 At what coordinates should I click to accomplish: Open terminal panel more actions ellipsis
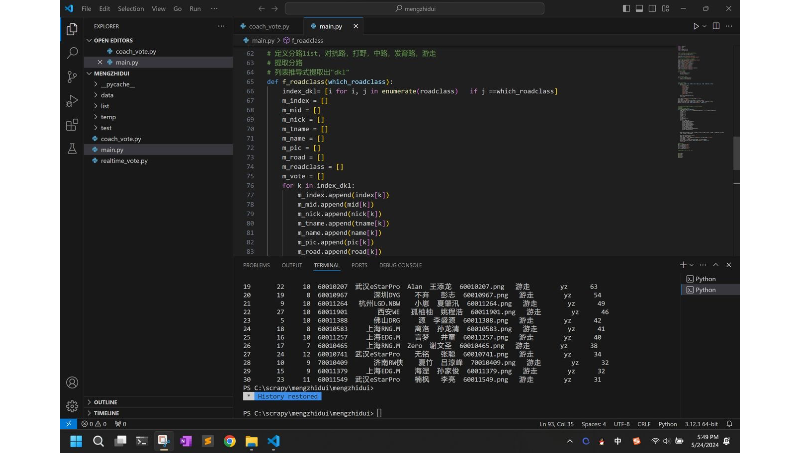click(703, 265)
